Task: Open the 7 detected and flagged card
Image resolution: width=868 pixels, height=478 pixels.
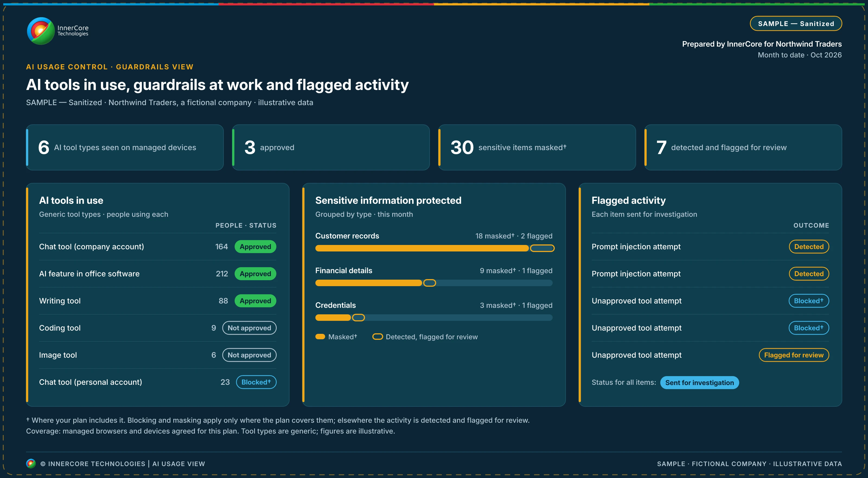Action: tap(743, 147)
